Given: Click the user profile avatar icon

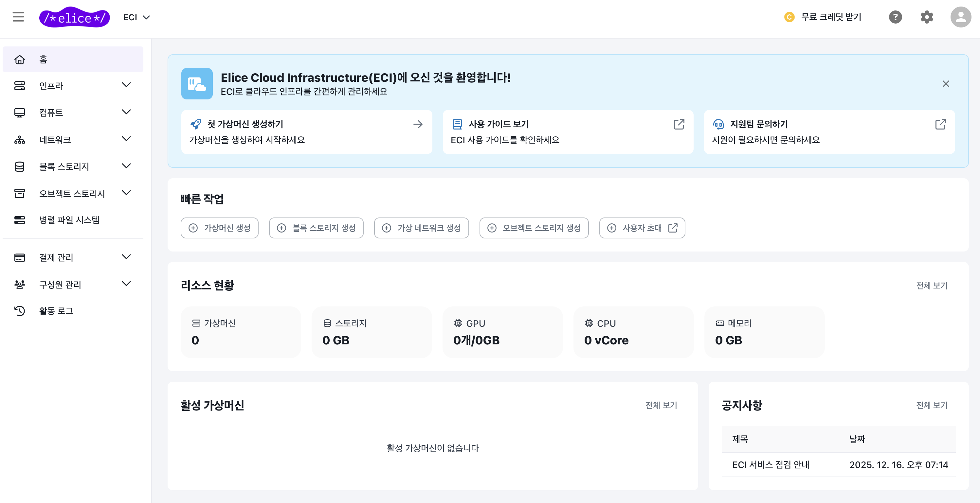Looking at the screenshot, I should pyautogui.click(x=960, y=17).
